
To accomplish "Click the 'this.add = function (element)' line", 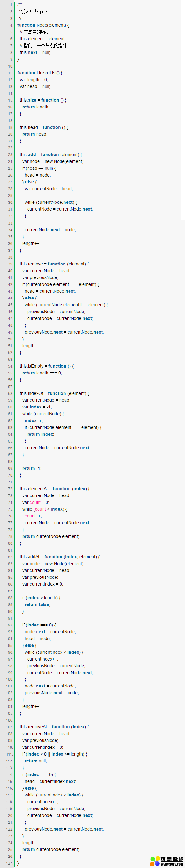I will 51,155.
